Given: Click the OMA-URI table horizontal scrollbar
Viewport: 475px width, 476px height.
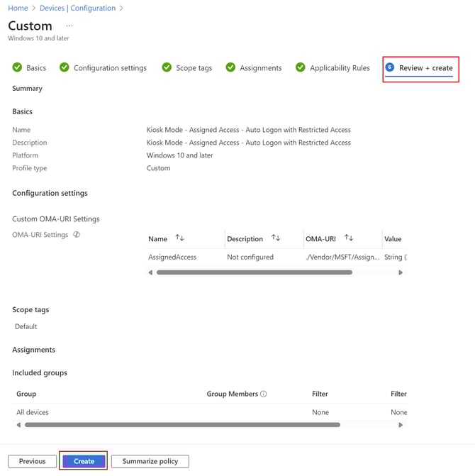Looking at the screenshot, I should point(254,272).
